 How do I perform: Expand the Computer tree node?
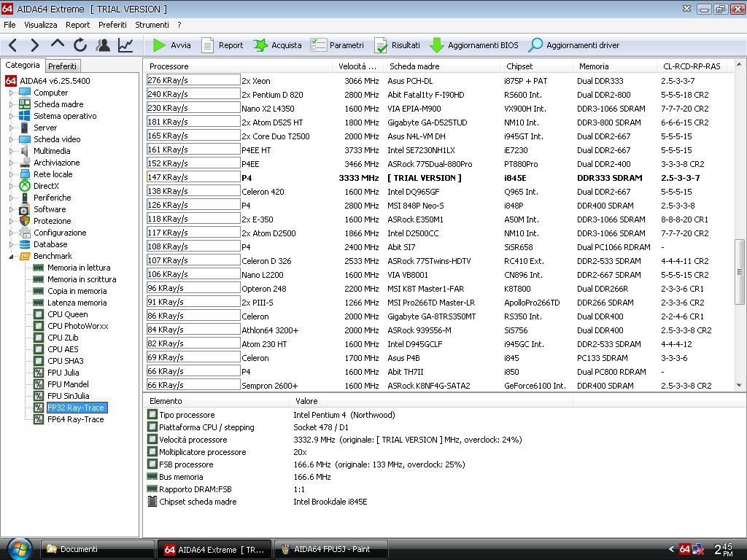[x=11, y=93]
